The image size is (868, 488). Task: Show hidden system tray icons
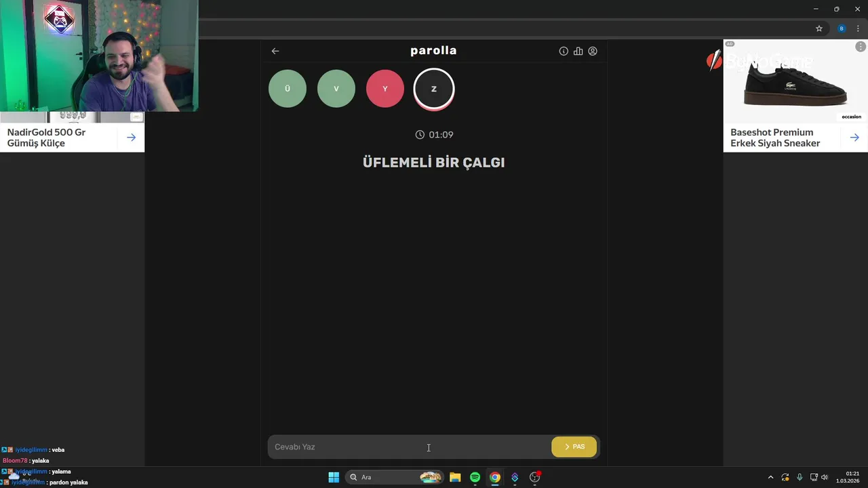click(x=770, y=477)
